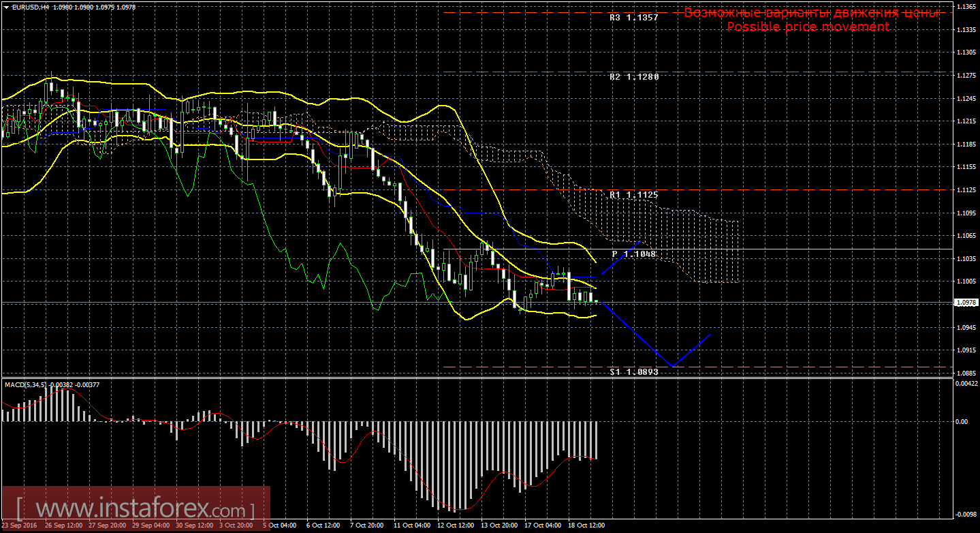Viewport: 980px width, 533px height.
Task: Click the 23 Sep 2016 date label
Action: click(20, 526)
